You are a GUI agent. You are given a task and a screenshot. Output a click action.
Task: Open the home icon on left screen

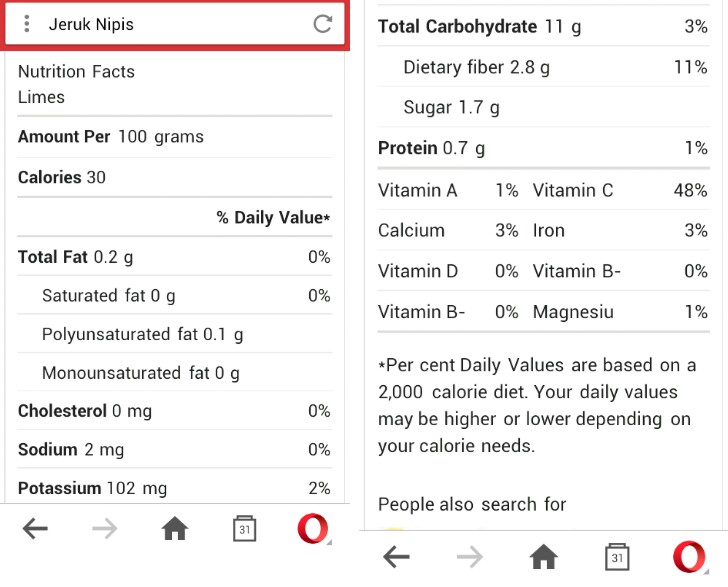click(175, 528)
